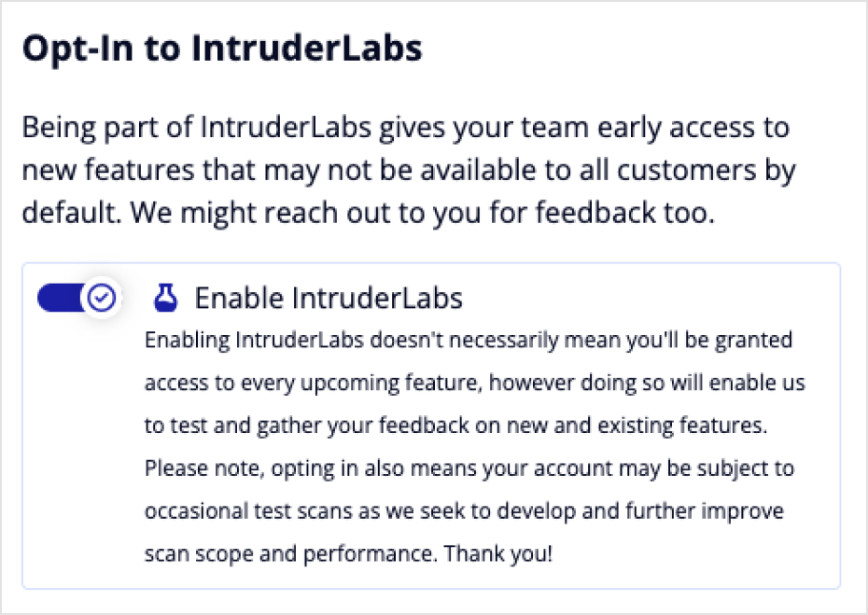Click the line starting "Being part of IntruderLabs"
The height and width of the screenshot is (615, 868).
[405, 126]
